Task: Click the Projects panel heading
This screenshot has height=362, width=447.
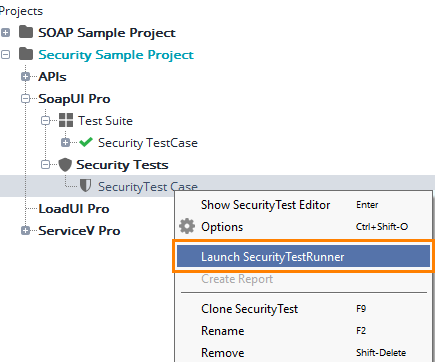Action: pyautogui.click(x=21, y=11)
